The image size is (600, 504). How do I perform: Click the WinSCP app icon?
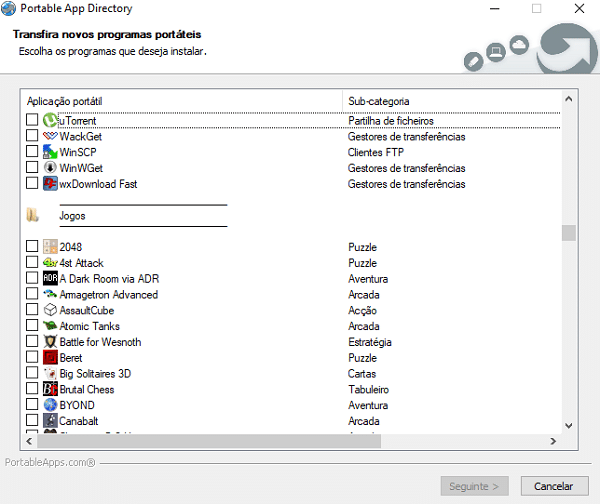pos(50,152)
